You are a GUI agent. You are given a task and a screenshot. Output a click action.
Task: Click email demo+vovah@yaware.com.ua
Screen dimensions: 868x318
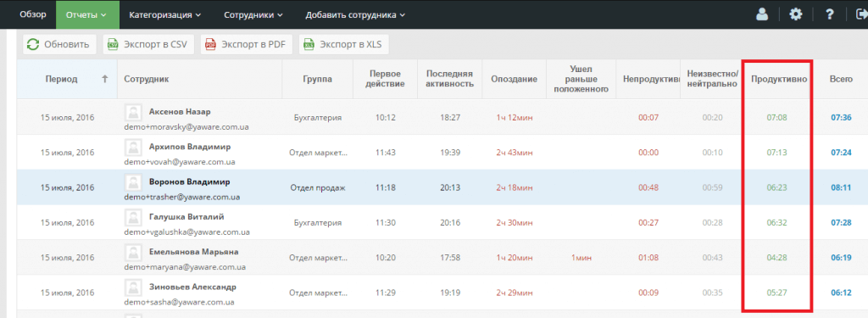tap(180, 162)
